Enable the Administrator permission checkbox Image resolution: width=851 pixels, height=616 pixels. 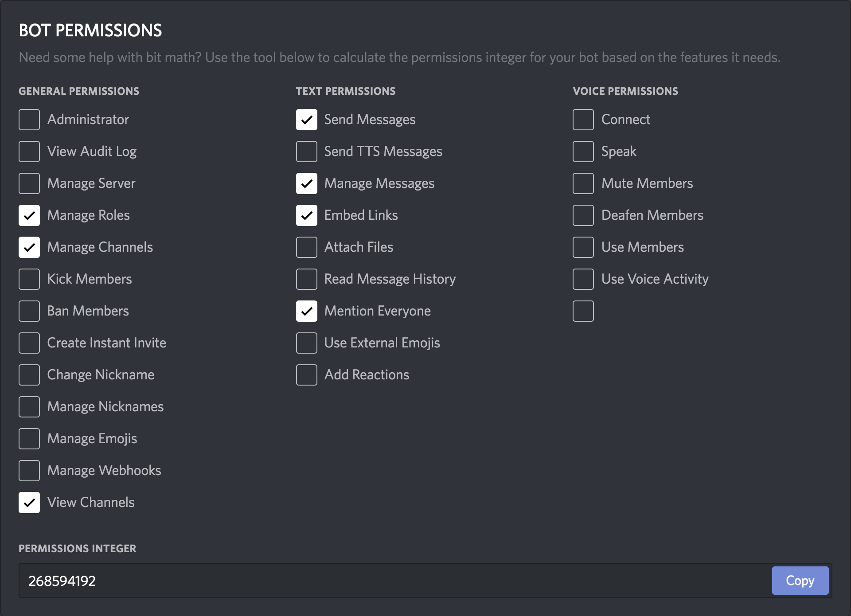click(x=29, y=120)
